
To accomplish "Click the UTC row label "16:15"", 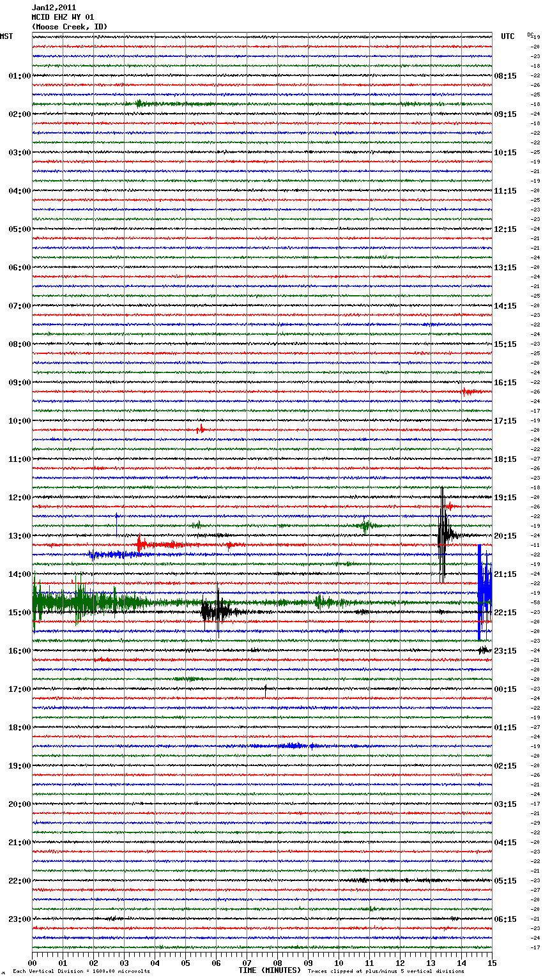I will 505,383.
